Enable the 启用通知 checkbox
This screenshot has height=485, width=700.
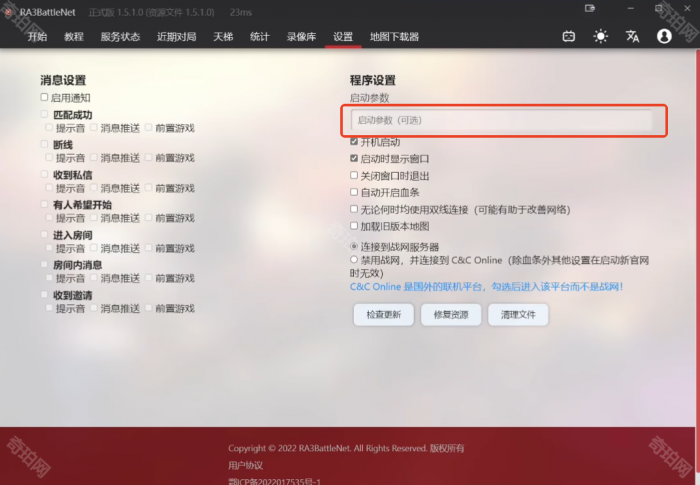[x=44, y=97]
